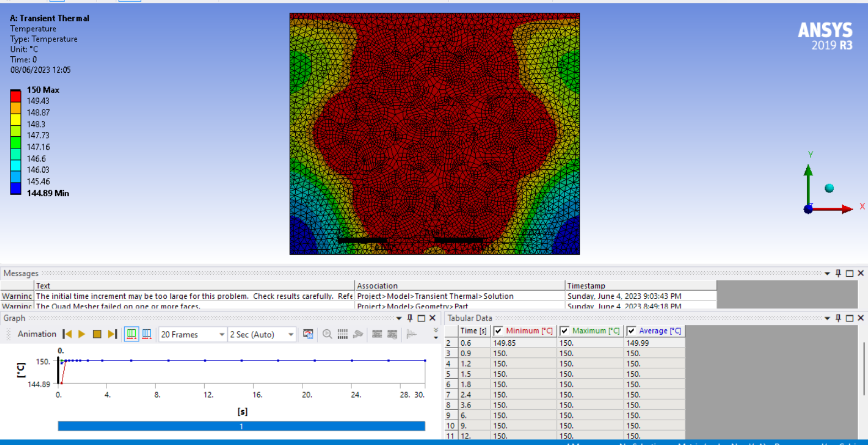Select row 6 with time 1.8

click(565, 384)
